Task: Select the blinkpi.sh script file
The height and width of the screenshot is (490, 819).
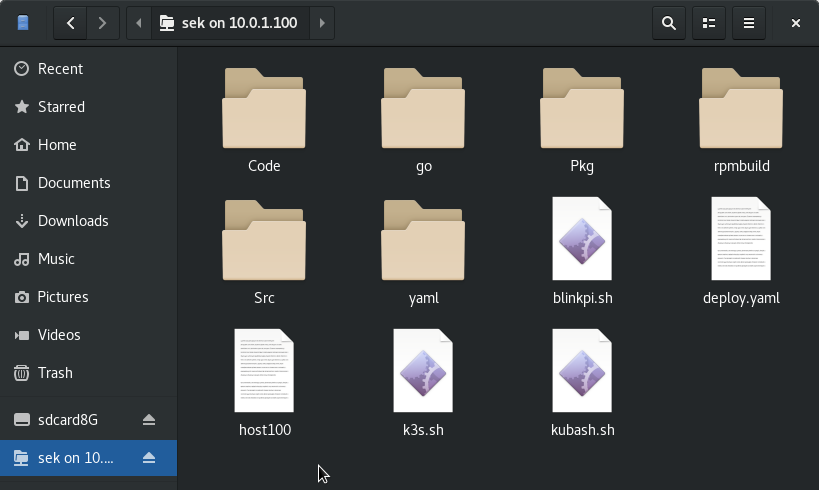Action: point(582,240)
